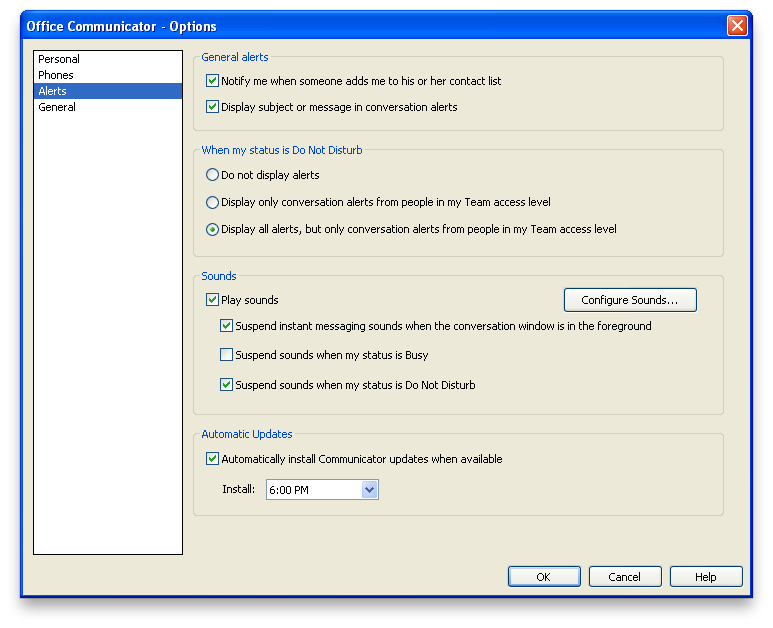This screenshot has height=628, width=773.
Task: Uncheck suspend sounds when Do Not Disturb
Action: (226, 385)
